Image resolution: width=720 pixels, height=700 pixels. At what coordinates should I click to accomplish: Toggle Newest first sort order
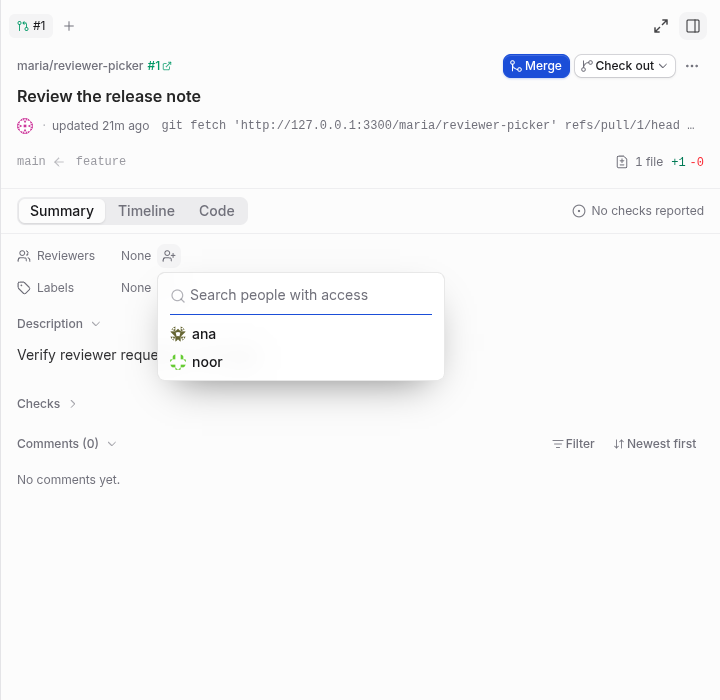click(655, 444)
